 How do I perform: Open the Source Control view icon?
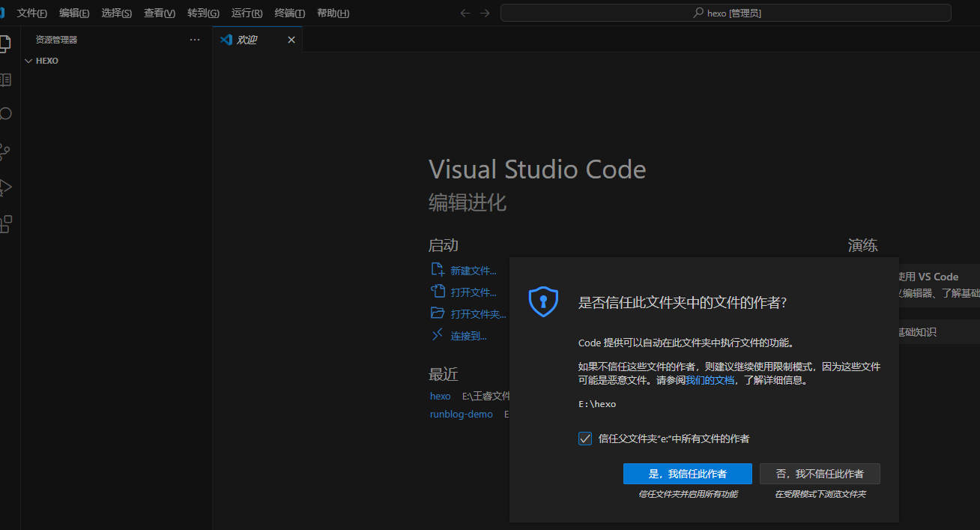coord(4,151)
